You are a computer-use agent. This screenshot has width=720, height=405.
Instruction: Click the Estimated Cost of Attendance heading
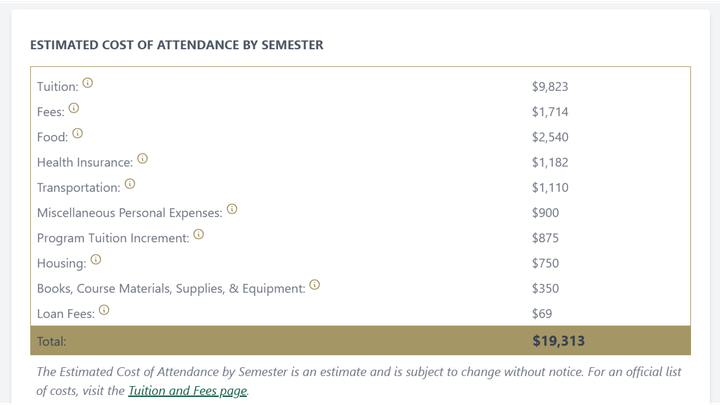point(177,45)
